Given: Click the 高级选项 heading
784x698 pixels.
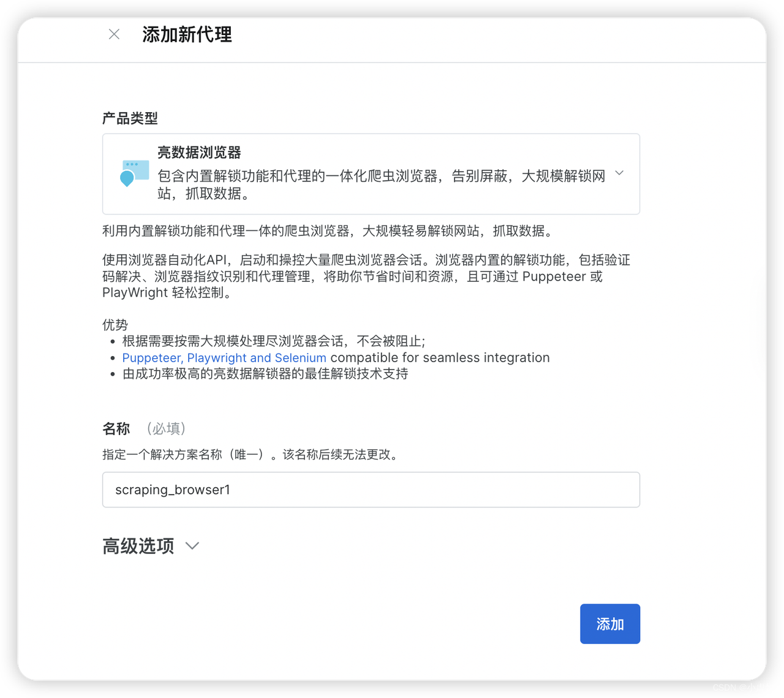Looking at the screenshot, I should (x=138, y=546).
